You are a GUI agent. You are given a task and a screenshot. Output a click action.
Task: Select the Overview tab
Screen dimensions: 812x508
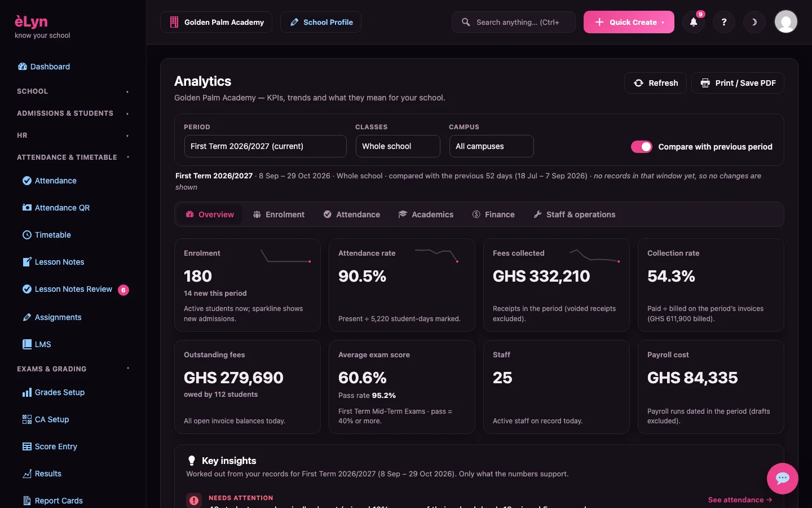(x=210, y=214)
